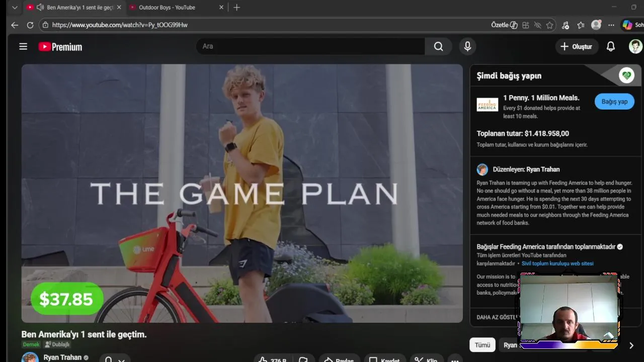Open the browser settings three-dot menu

click(611, 25)
